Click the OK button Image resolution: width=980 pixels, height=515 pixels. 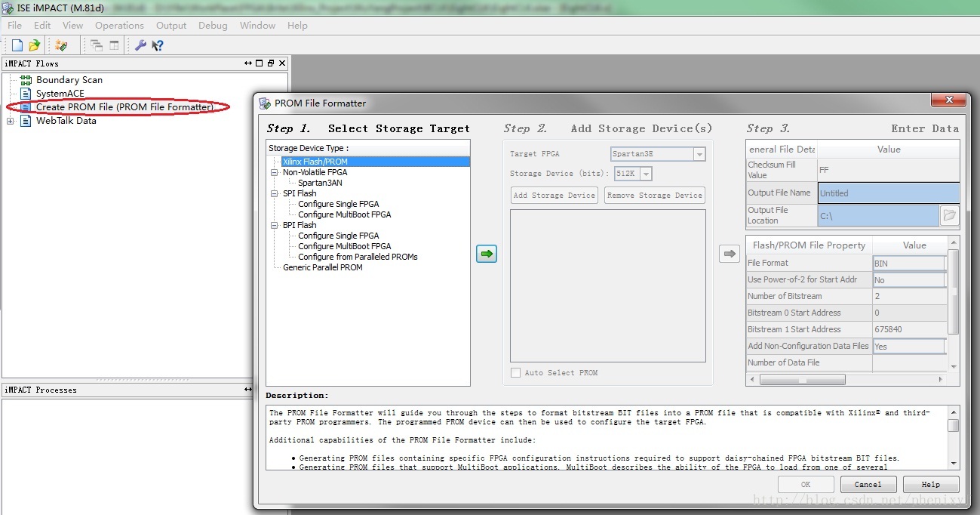click(806, 485)
